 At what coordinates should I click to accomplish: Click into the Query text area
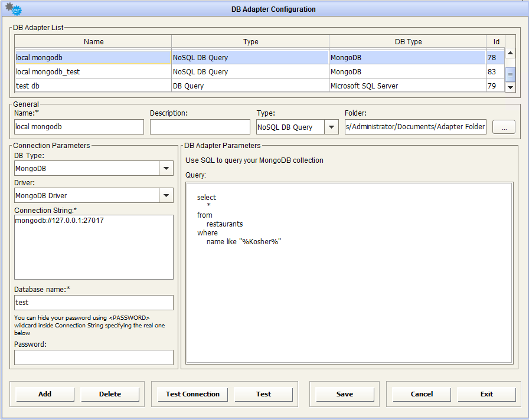[350, 295]
